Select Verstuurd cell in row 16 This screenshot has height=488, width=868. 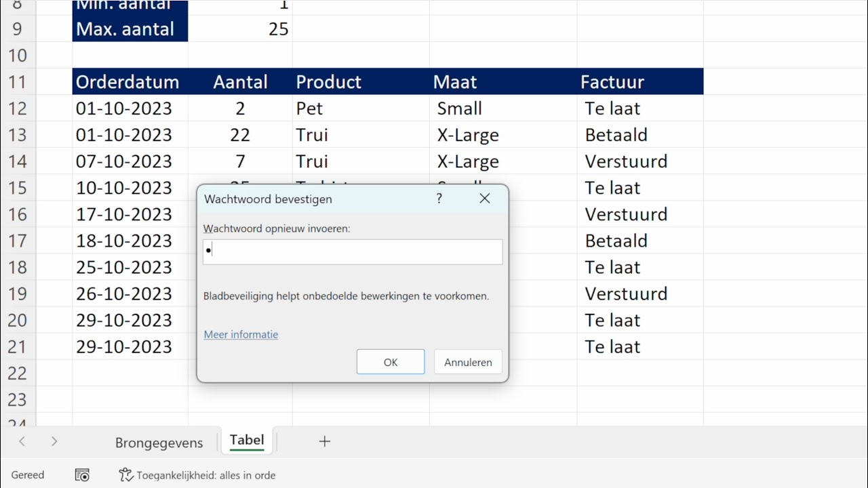coord(640,214)
